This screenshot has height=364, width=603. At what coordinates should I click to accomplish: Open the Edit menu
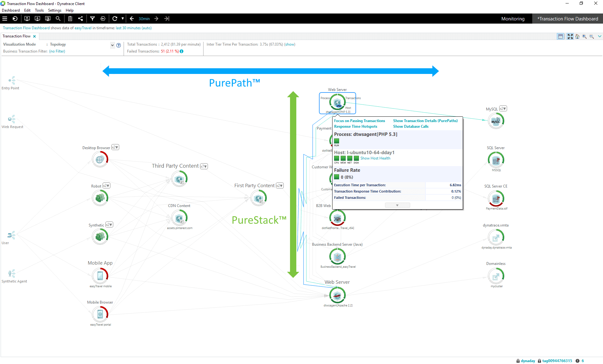[27, 10]
